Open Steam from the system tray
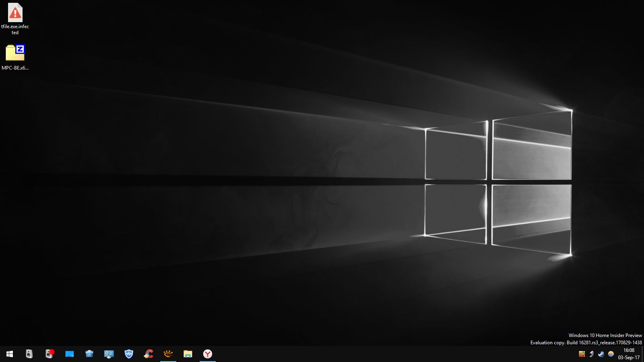This screenshot has height=362, width=644. click(601, 354)
